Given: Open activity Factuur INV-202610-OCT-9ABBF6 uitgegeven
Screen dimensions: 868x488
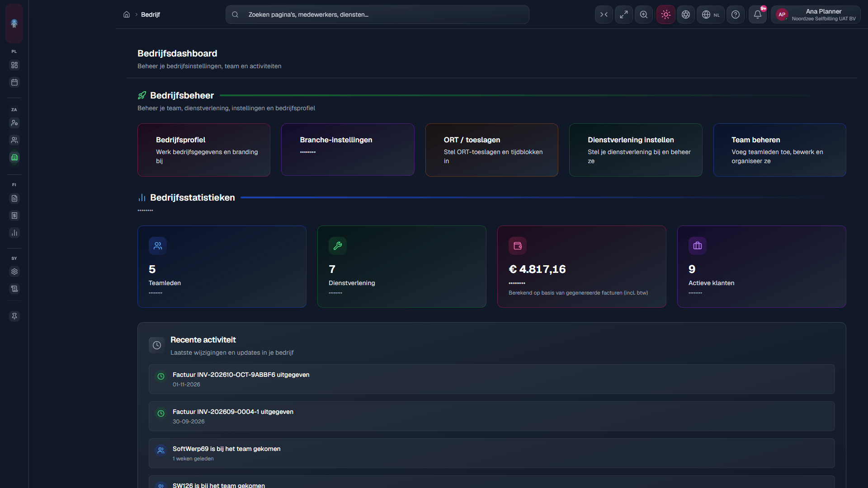Looking at the screenshot, I should pyautogui.click(x=492, y=379).
